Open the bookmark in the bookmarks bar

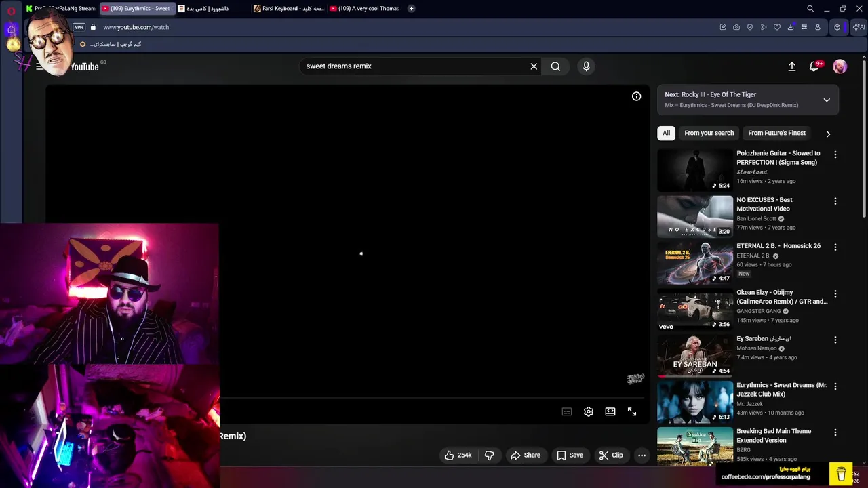coord(111,45)
